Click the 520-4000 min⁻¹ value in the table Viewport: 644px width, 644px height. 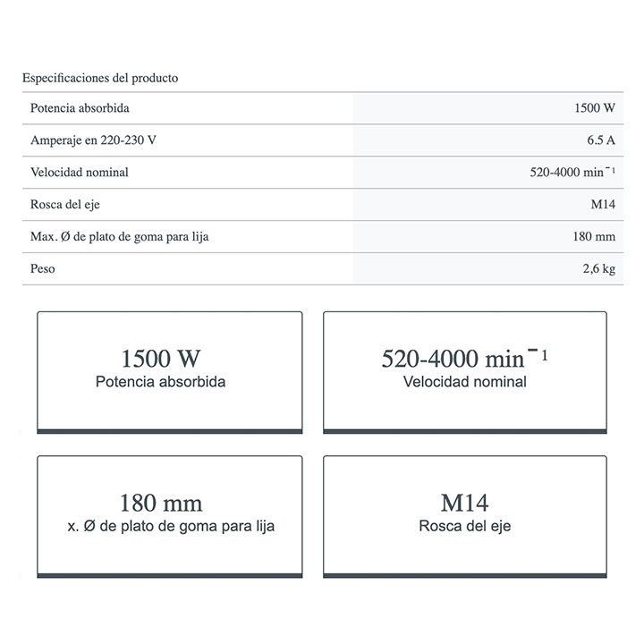click(x=572, y=173)
